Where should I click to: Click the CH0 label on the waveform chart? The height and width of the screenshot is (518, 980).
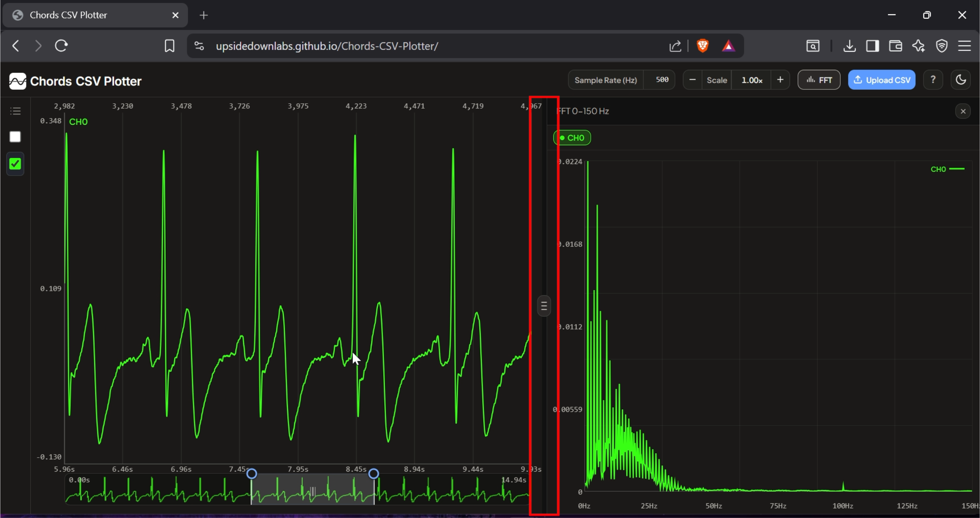click(x=78, y=121)
